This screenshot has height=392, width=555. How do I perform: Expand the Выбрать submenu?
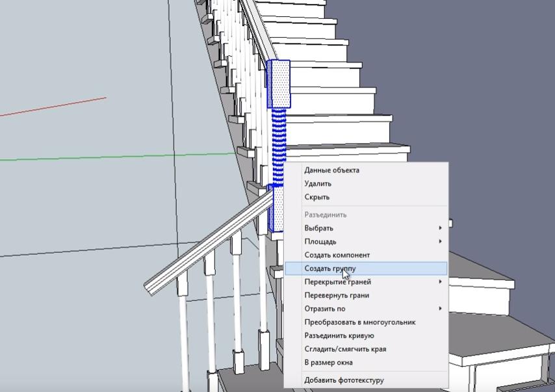click(x=319, y=228)
